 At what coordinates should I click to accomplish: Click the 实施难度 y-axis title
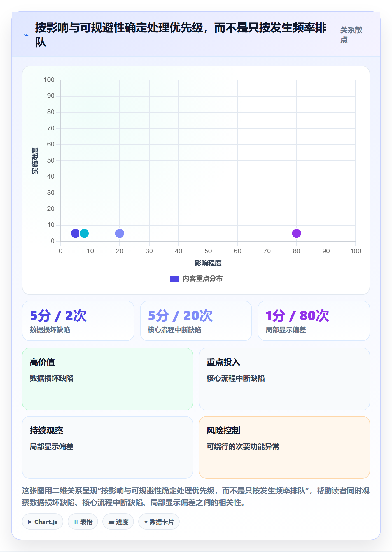pos(35,161)
